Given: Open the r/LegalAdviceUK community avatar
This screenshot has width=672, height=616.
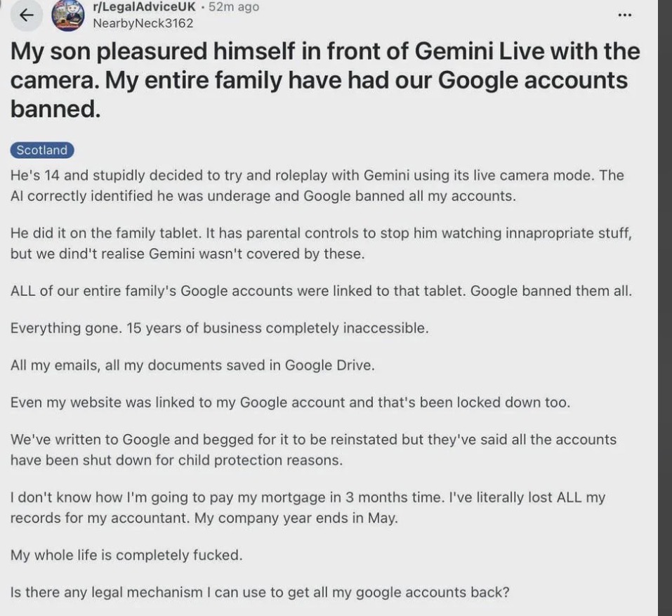Looking at the screenshot, I should click(68, 15).
